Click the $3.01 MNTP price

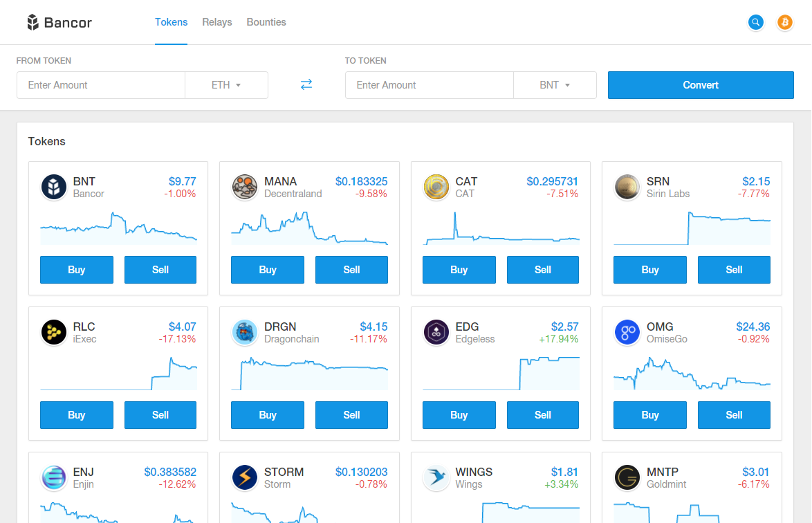[x=755, y=472]
